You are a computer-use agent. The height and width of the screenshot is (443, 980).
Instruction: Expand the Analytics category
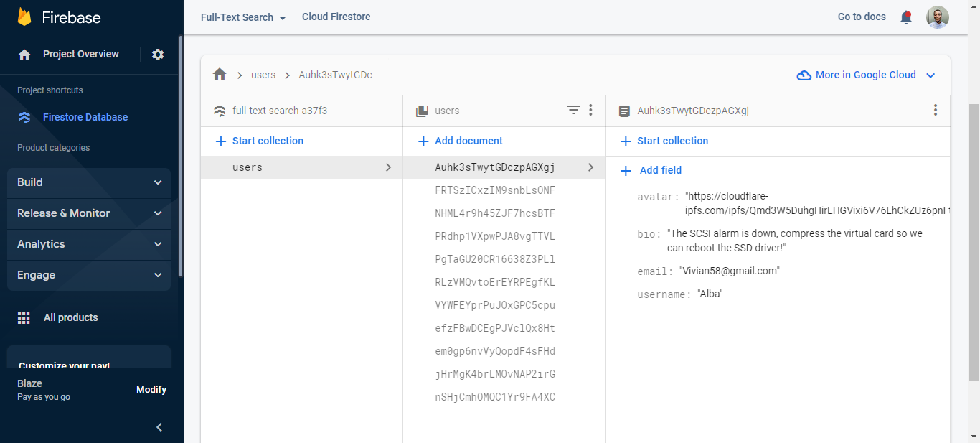[89, 244]
